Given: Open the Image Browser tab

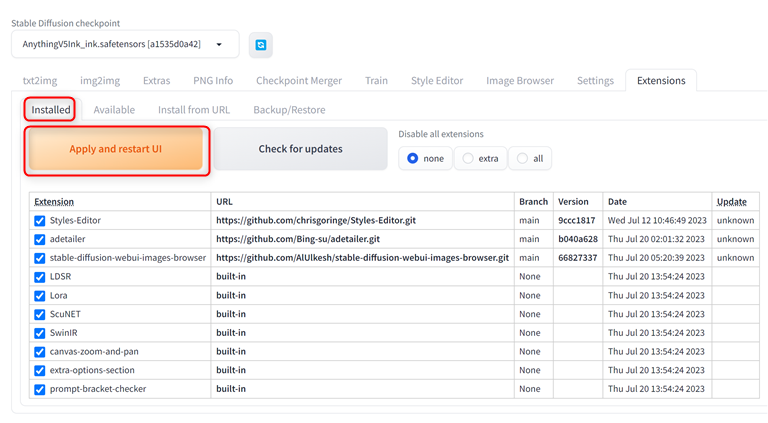Looking at the screenshot, I should (519, 81).
